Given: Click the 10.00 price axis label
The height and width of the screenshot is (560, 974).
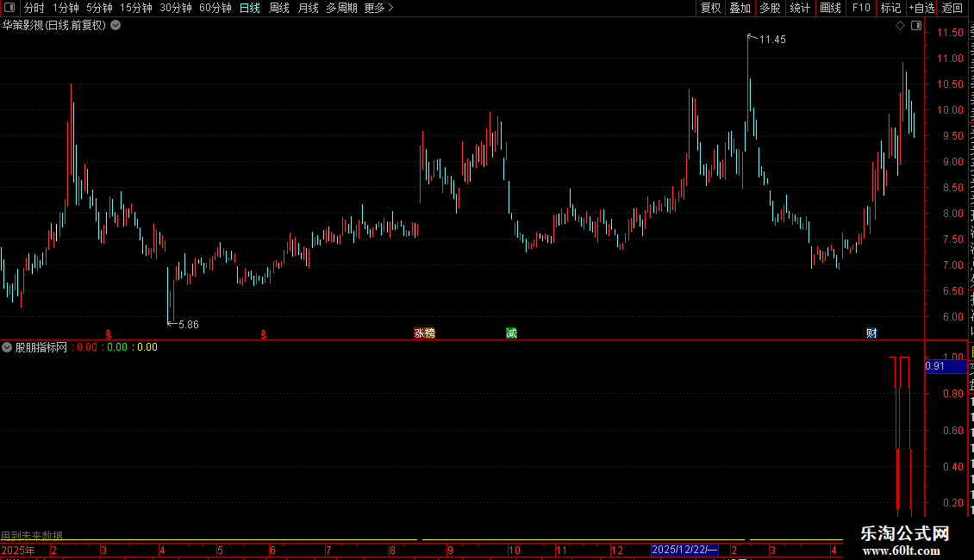Looking at the screenshot, I should click(950, 110).
